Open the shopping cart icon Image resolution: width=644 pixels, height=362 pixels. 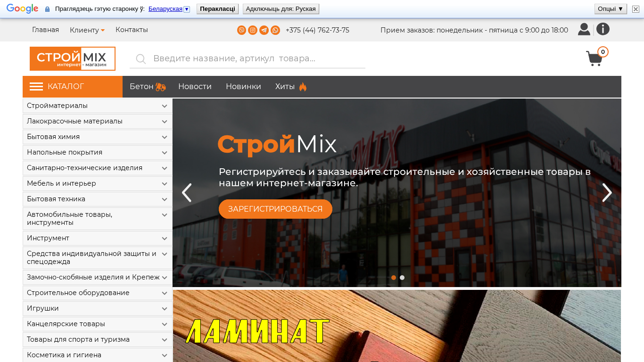coord(594,58)
